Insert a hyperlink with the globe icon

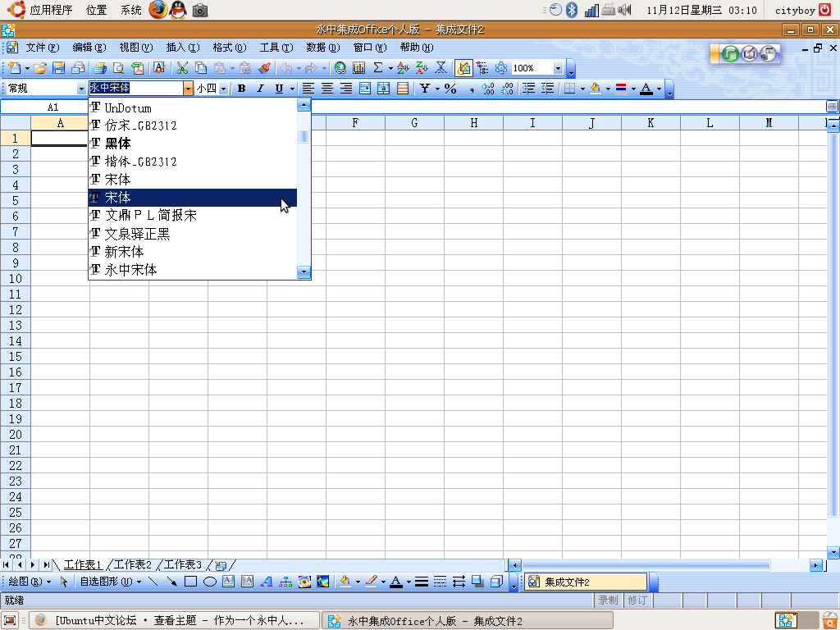coord(340,68)
